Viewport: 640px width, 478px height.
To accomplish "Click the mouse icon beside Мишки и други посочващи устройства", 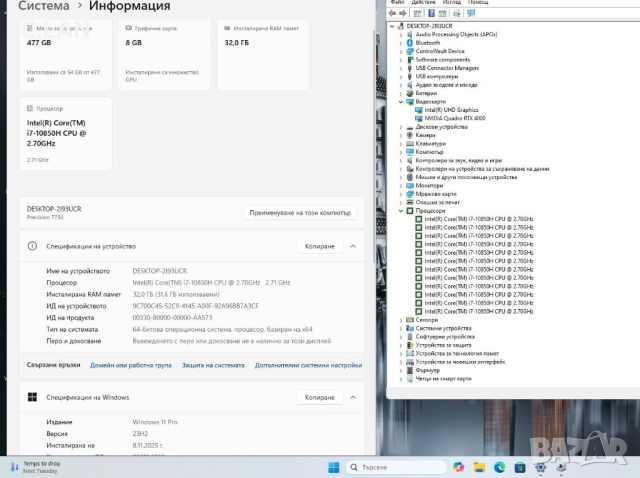I will [x=410, y=177].
